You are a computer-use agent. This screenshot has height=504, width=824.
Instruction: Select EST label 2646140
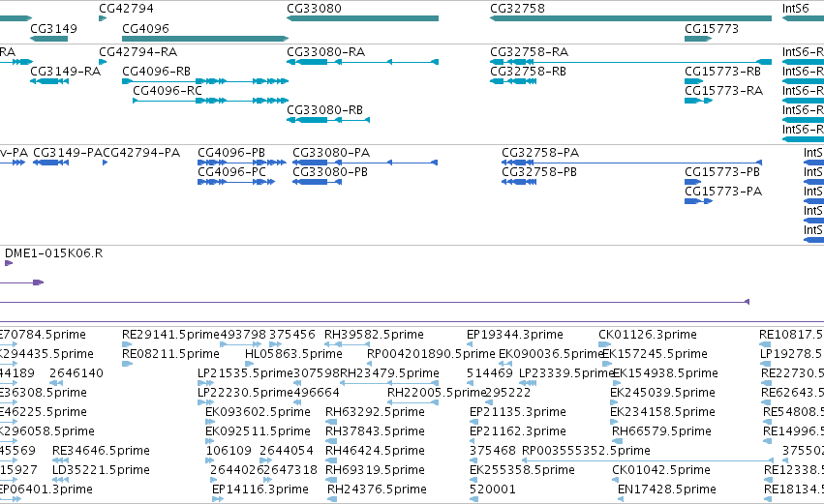point(76,373)
